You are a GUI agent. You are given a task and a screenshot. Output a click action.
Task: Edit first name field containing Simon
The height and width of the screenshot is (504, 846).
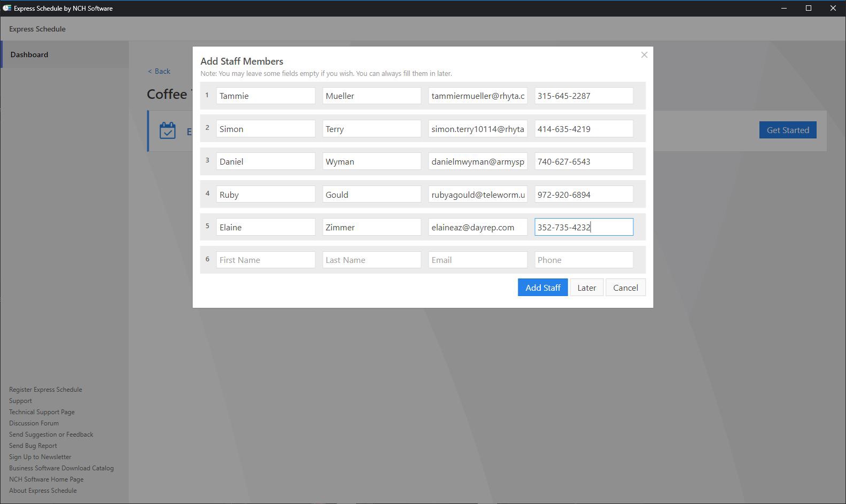pyautogui.click(x=266, y=129)
